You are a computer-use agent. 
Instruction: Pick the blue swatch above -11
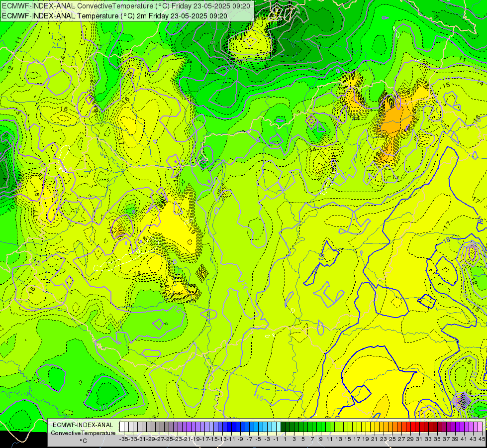point(229,427)
